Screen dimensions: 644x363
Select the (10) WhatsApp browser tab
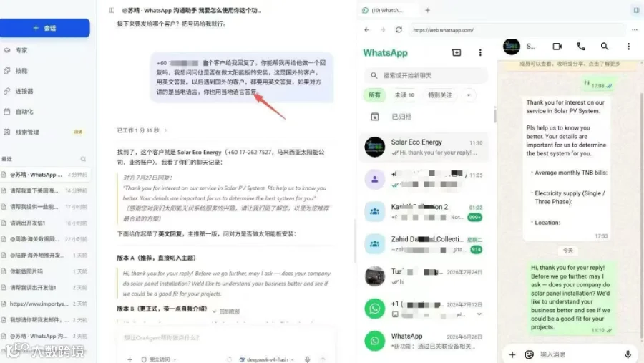387,10
